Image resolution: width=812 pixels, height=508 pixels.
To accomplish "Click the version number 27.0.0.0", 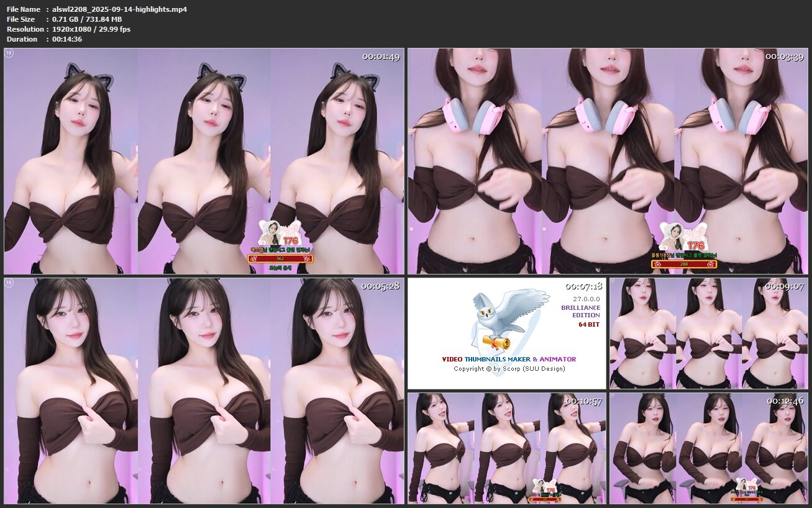I will click(586, 299).
